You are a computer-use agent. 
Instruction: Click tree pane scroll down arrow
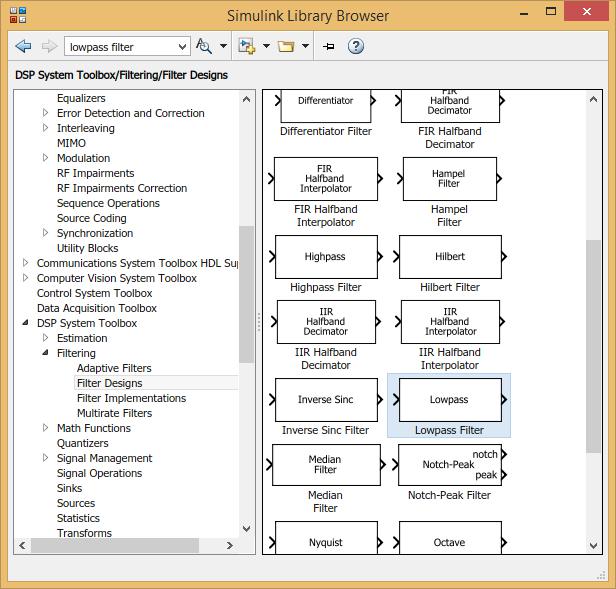(x=246, y=528)
